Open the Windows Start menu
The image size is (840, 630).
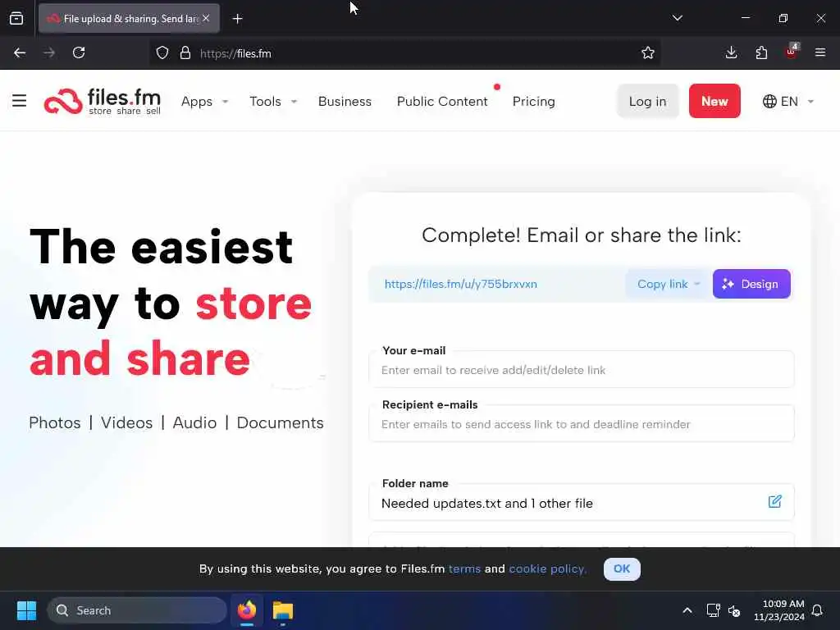(26, 610)
